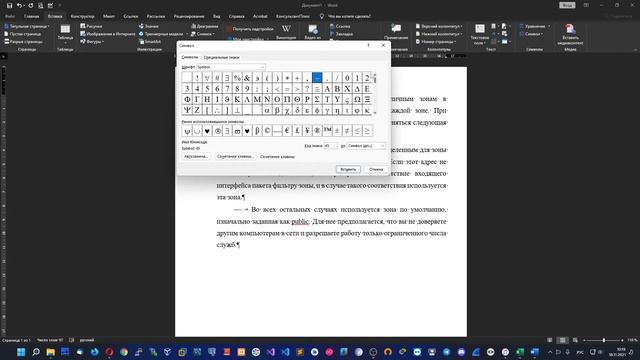This screenshot has height=360, width=640.
Task: Insert Ссылка hyperlink in ribbon
Action: [340, 26]
